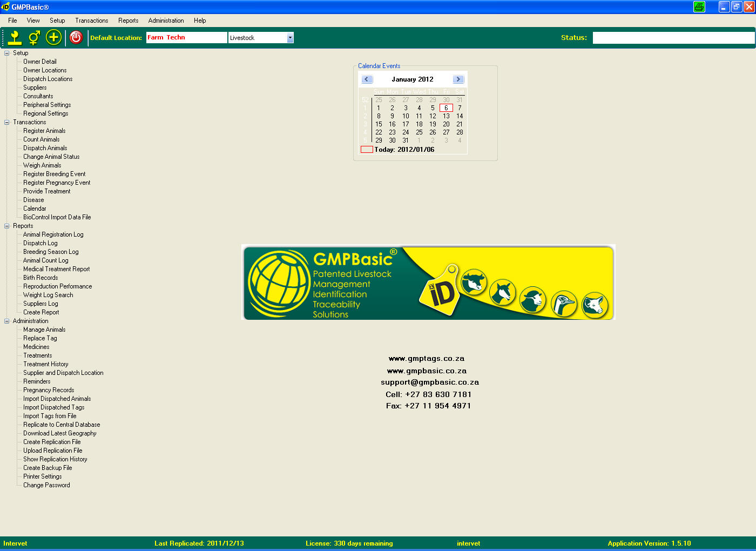Open Printer Settings
Screen dimensions: 756x551
(42, 476)
